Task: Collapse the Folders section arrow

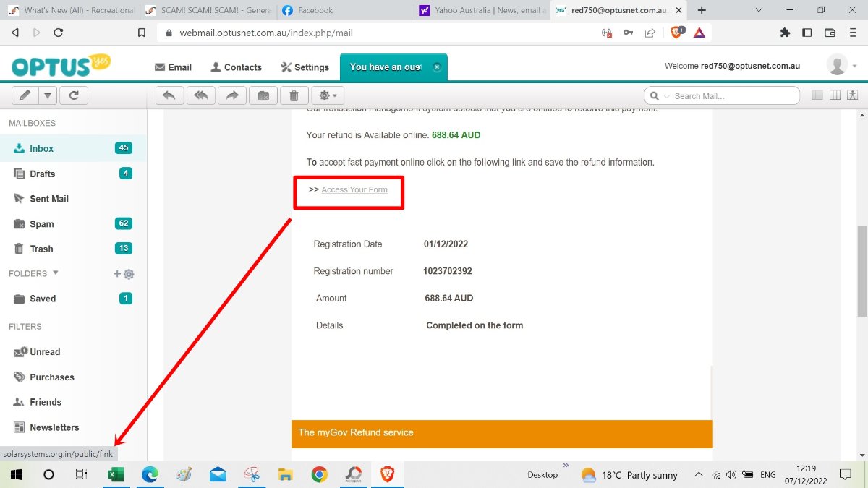Action: coord(56,273)
